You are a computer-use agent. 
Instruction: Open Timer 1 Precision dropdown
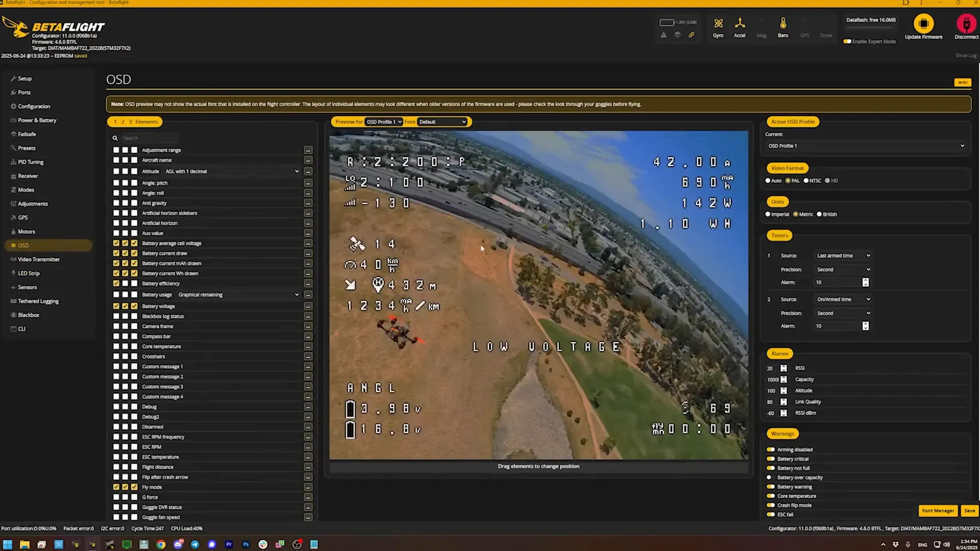click(843, 269)
